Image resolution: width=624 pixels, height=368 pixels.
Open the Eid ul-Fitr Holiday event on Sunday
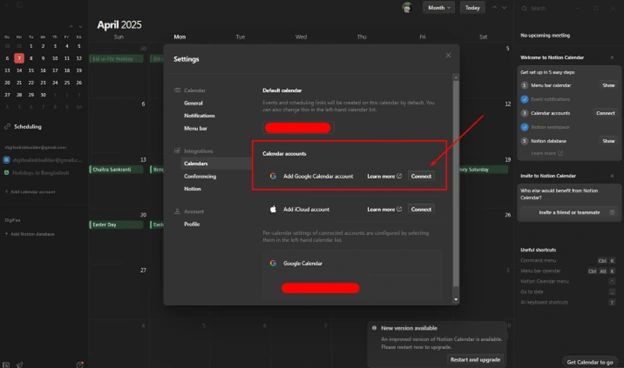coord(116,59)
